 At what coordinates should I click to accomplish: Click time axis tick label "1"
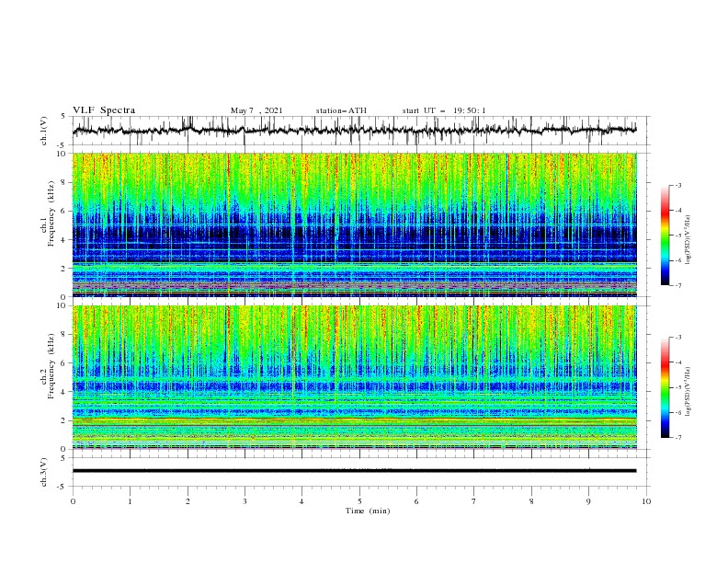(x=130, y=501)
